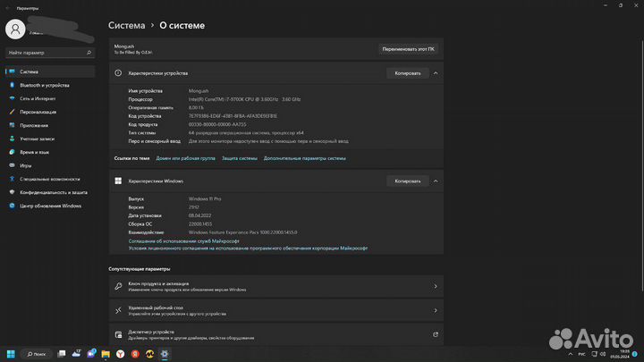Viewport: 644px width, 362px height.
Task: Open the clock and date in taskbar
Action: [620, 354]
